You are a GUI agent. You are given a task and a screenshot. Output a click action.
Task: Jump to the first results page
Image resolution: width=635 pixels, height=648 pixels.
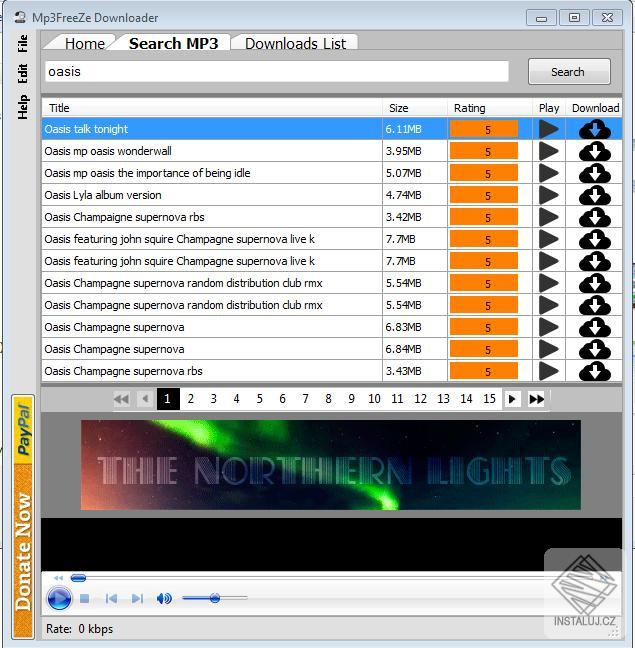[x=122, y=399]
